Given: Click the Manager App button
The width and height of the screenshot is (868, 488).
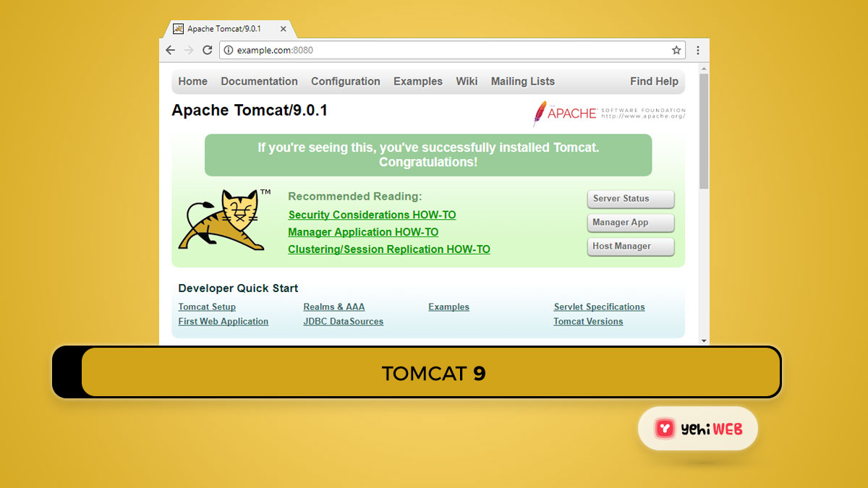Looking at the screenshot, I should pyautogui.click(x=630, y=223).
